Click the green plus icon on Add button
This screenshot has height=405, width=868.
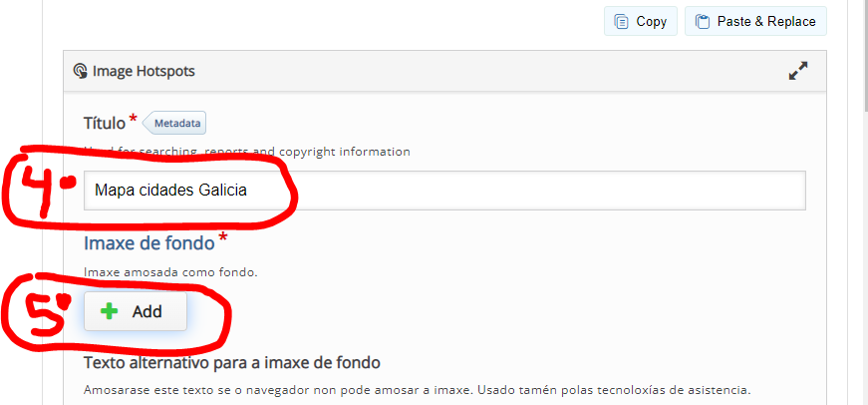110,311
